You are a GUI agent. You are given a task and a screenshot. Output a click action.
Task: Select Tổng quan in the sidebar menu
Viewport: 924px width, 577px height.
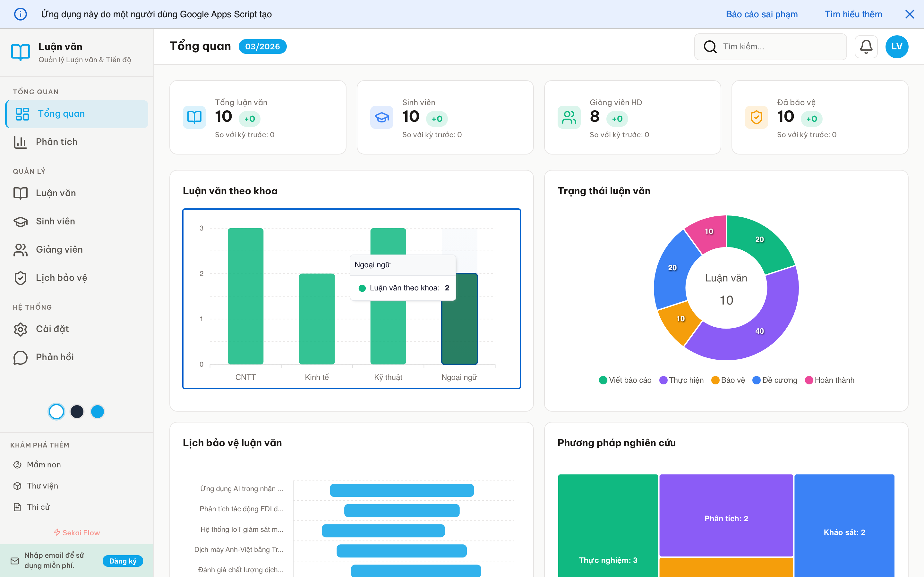tap(61, 113)
